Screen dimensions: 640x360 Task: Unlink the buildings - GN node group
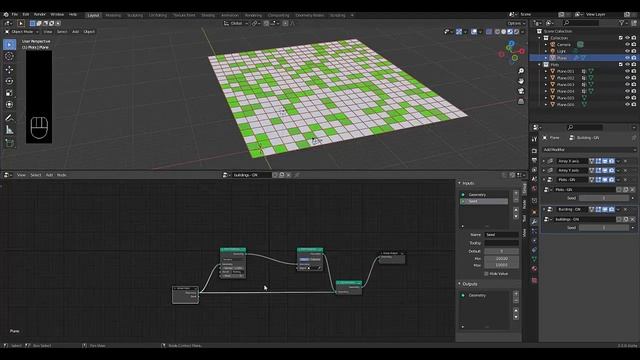point(632,220)
